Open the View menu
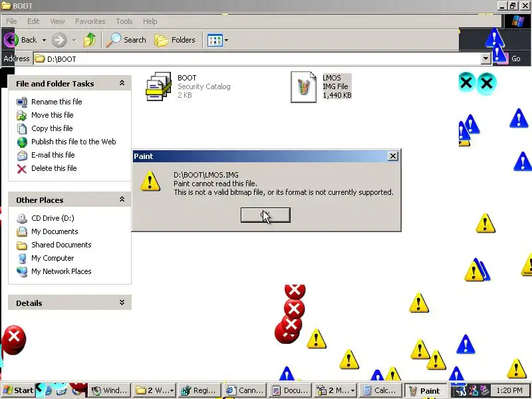This screenshot has height=399, width=532. (x=57, y=21)
